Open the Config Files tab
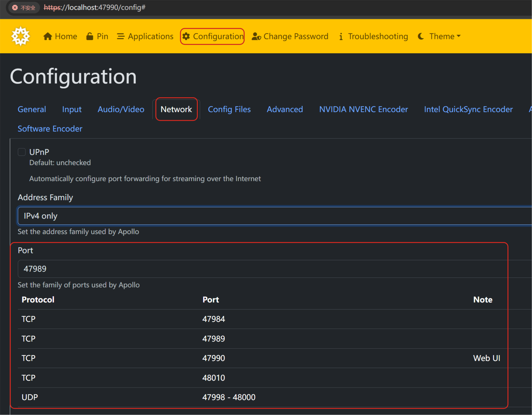532x415 pixels. 229,109
